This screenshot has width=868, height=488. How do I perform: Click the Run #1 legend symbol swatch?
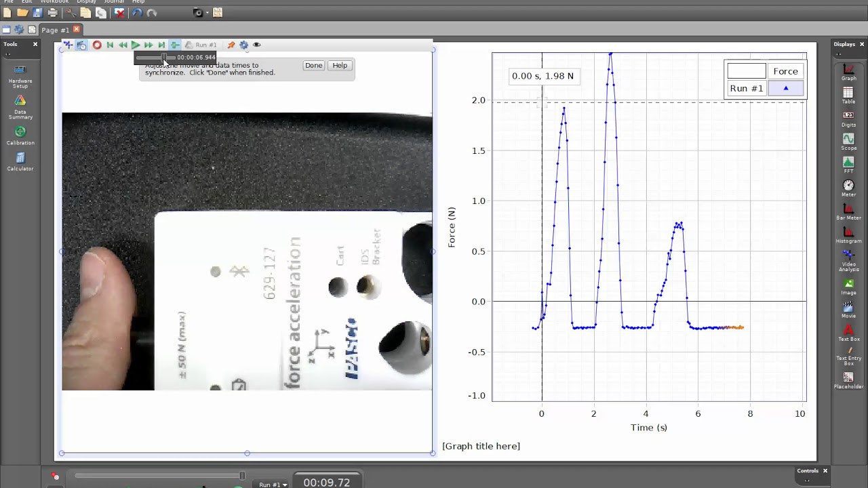tap(786, 89)
